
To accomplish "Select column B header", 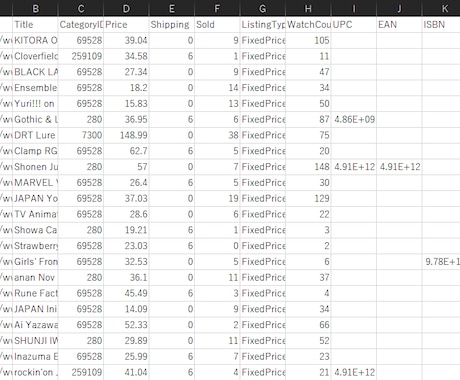I will tap(35, 8).
